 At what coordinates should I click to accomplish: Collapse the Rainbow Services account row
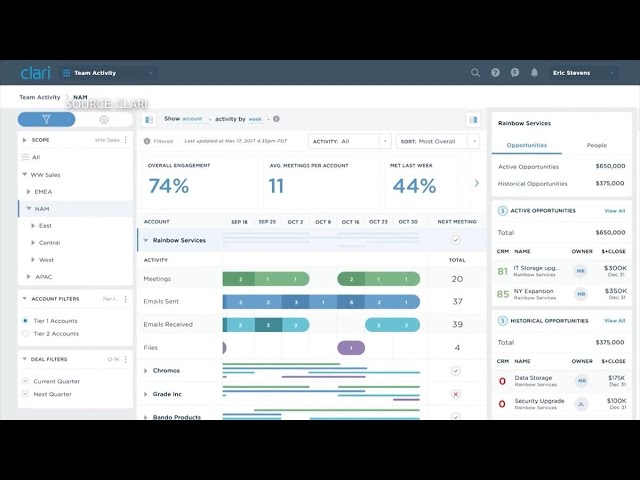146,240
